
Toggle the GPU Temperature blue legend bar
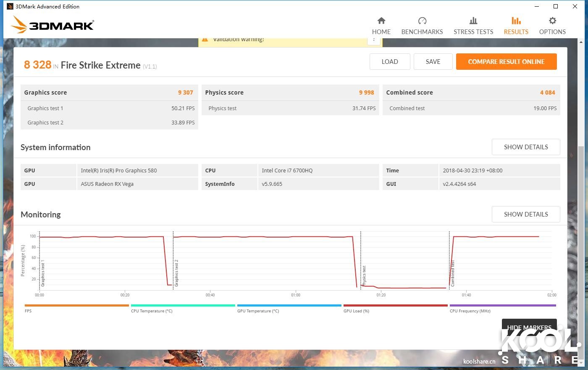tap(289, 306)
